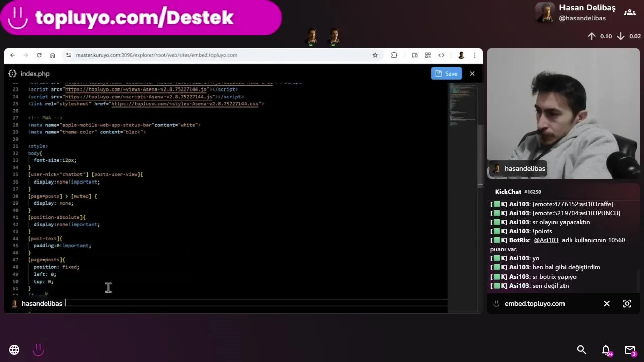This screenshot has height=362, width=644.
Task: Click the theme-color meta line
Action: click(87, 132)
